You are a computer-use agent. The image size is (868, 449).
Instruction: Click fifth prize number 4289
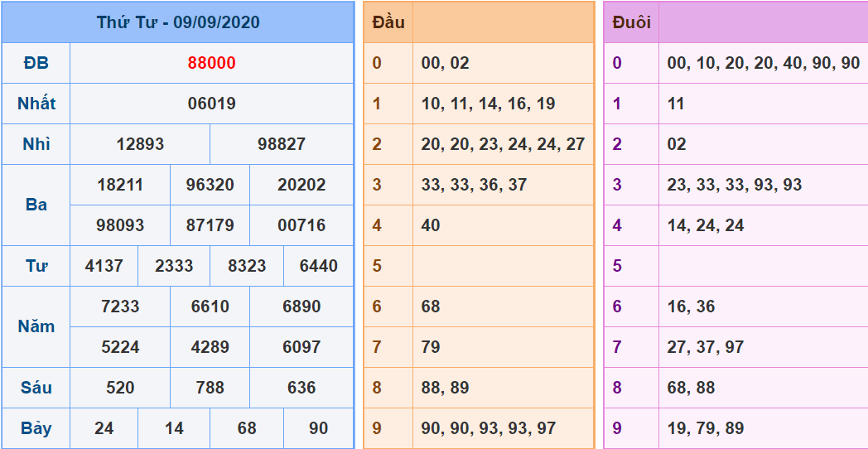coord(210,347)
